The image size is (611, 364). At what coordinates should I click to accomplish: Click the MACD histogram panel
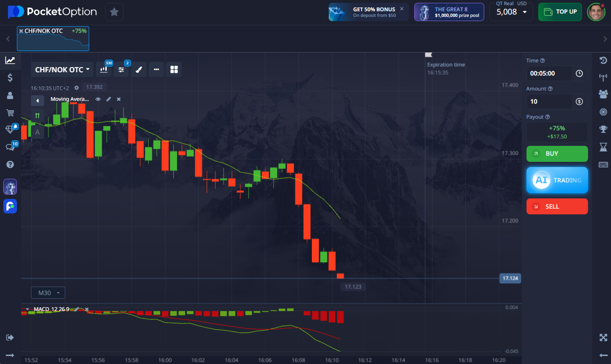(x=235, y=328)
